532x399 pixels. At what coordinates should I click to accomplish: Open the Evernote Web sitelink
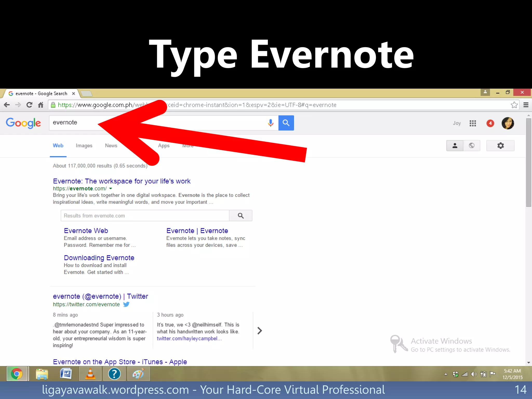[x=86, y=231]
